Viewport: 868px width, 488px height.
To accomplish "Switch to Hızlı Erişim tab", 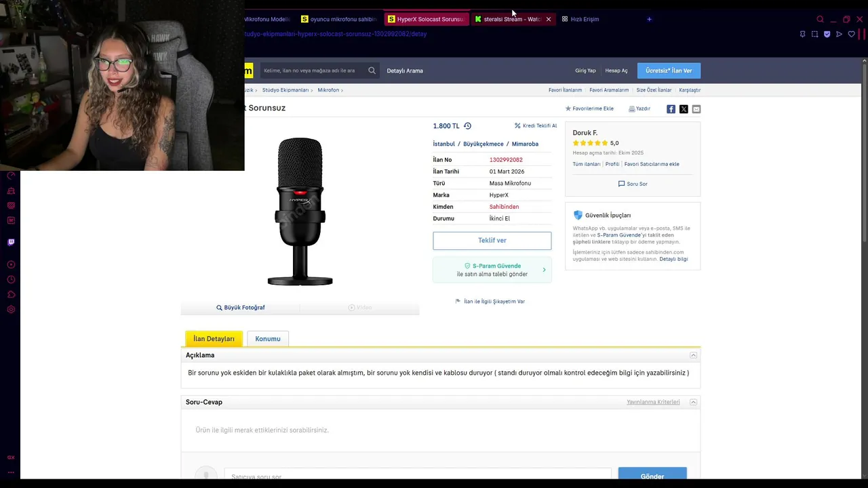I will coord(580,19).
